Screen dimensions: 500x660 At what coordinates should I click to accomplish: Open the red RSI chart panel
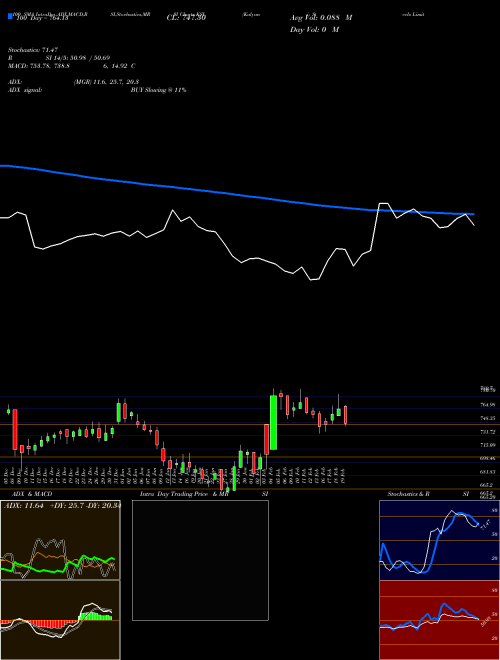point(439,620)
